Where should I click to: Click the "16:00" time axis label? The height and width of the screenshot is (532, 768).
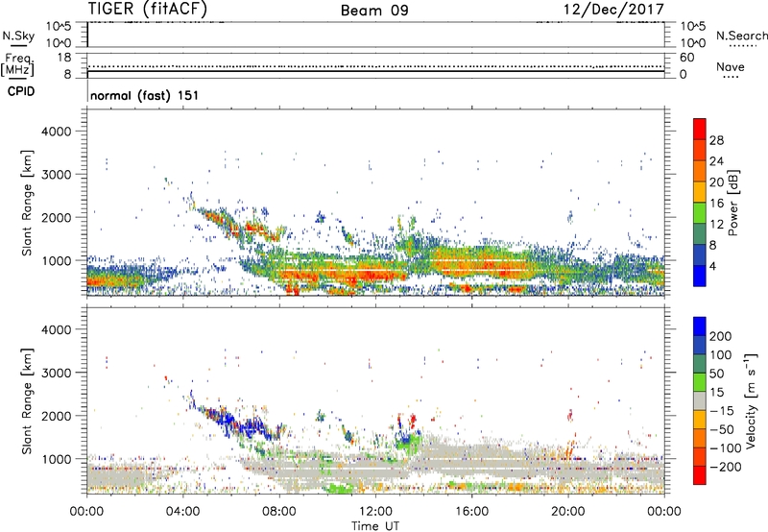tap(471, 512)
